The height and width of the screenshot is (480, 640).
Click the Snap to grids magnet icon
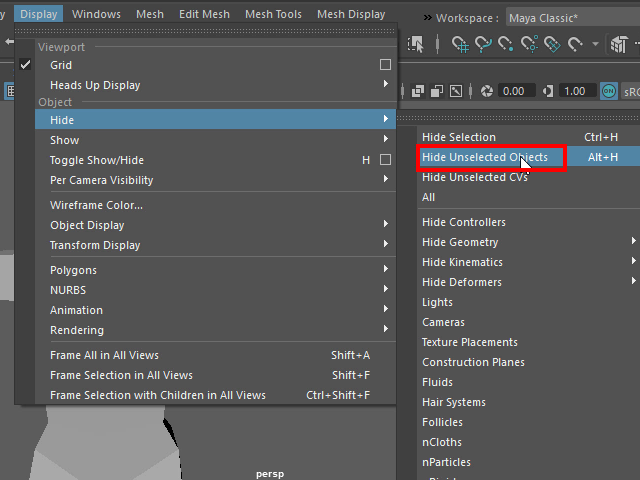click(x=461, y=44)
